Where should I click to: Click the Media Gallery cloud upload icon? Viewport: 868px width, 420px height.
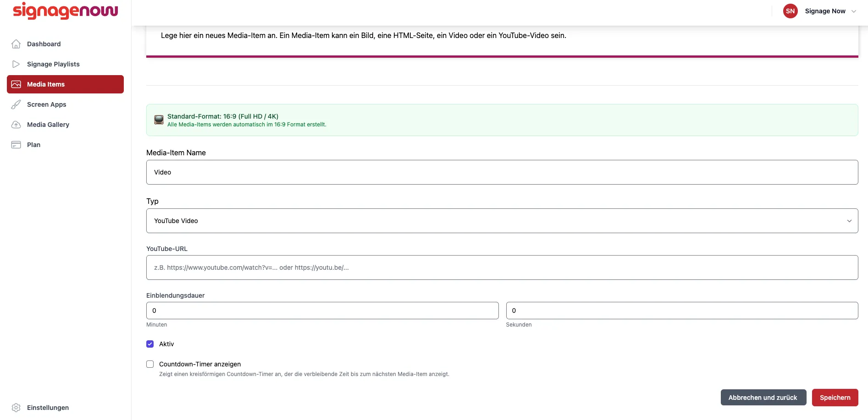pyautogui.click(x=16, y=125)
